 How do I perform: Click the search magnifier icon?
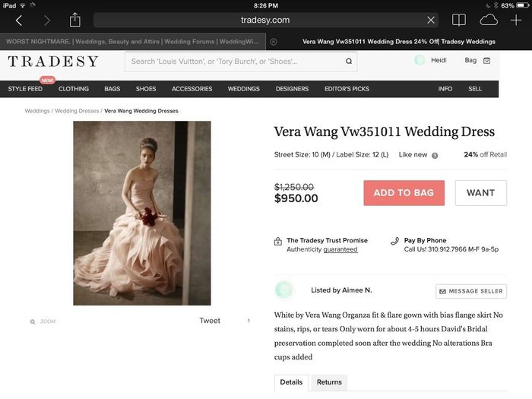pos(349,61)
